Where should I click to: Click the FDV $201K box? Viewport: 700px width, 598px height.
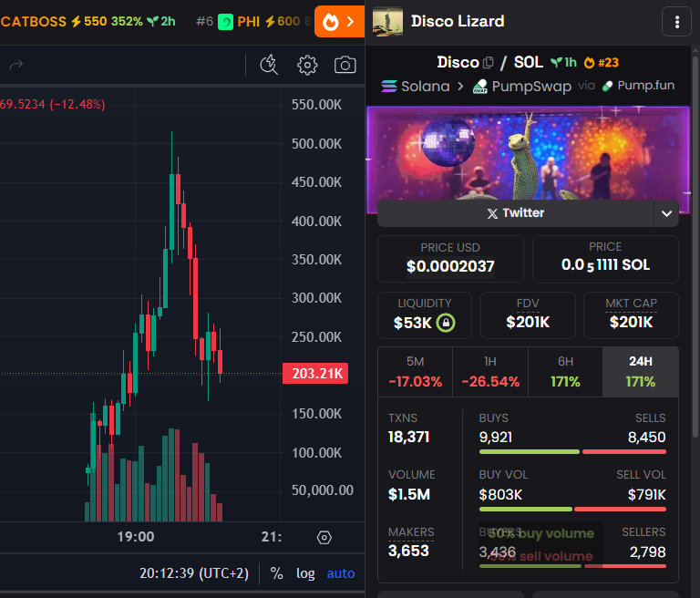(x=528, y=315)
